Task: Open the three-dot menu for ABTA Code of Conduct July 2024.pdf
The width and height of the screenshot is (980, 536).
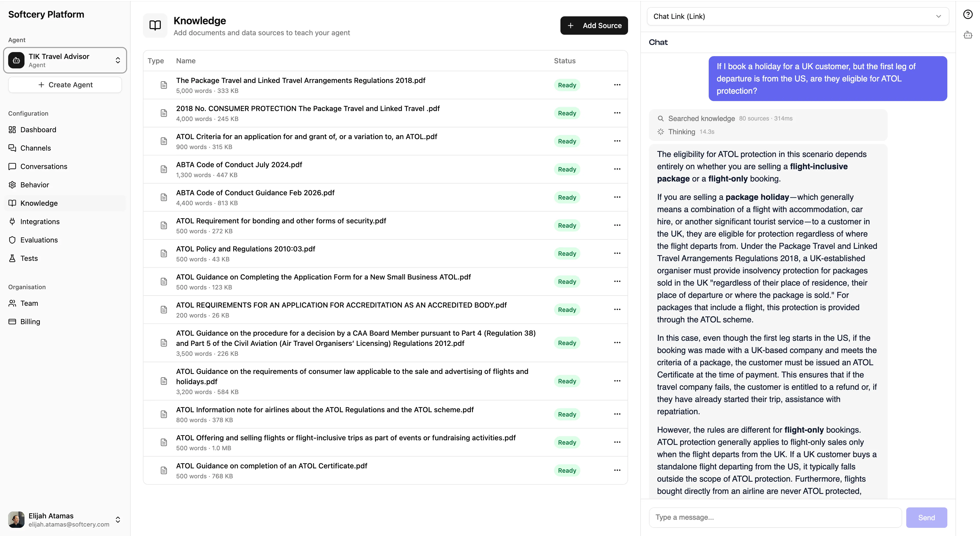Action: coord(617,169)
